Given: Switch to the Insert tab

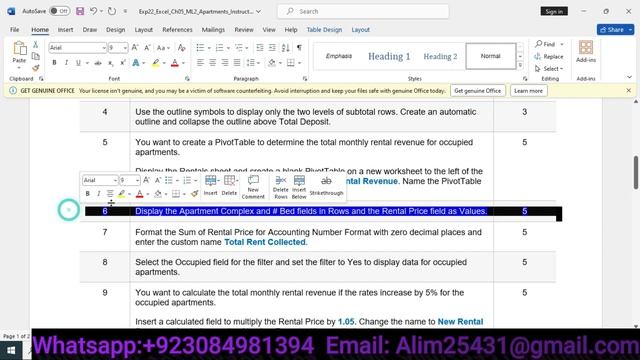Looking at the screenshot, I should (x=65, y=30).
